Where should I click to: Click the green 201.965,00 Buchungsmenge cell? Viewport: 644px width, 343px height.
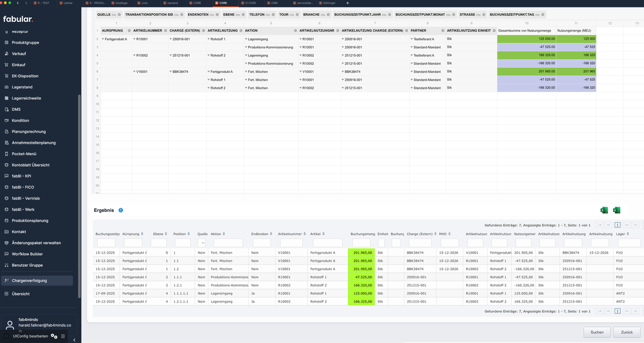(361, 253)
